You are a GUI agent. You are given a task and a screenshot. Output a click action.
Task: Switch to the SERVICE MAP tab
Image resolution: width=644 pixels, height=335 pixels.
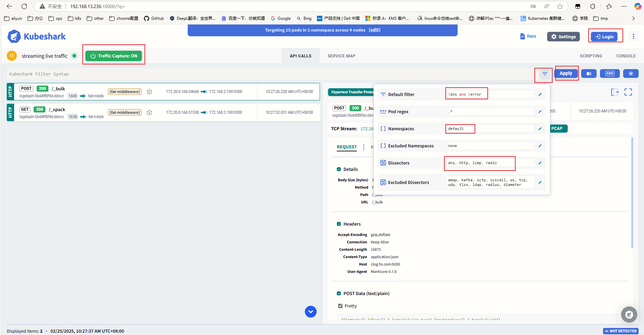click(341, 56)
